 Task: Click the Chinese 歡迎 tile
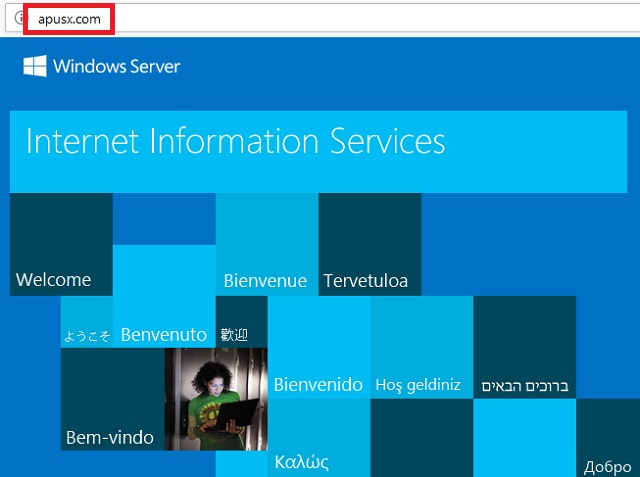pyautogui.click(x=242, y=322)
